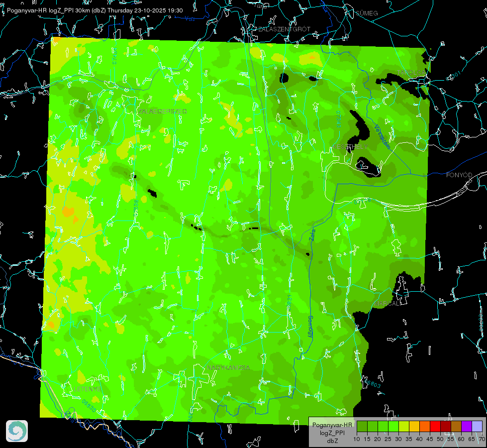
Task: Click the LETENYE town label
Action: pos(87,389)
